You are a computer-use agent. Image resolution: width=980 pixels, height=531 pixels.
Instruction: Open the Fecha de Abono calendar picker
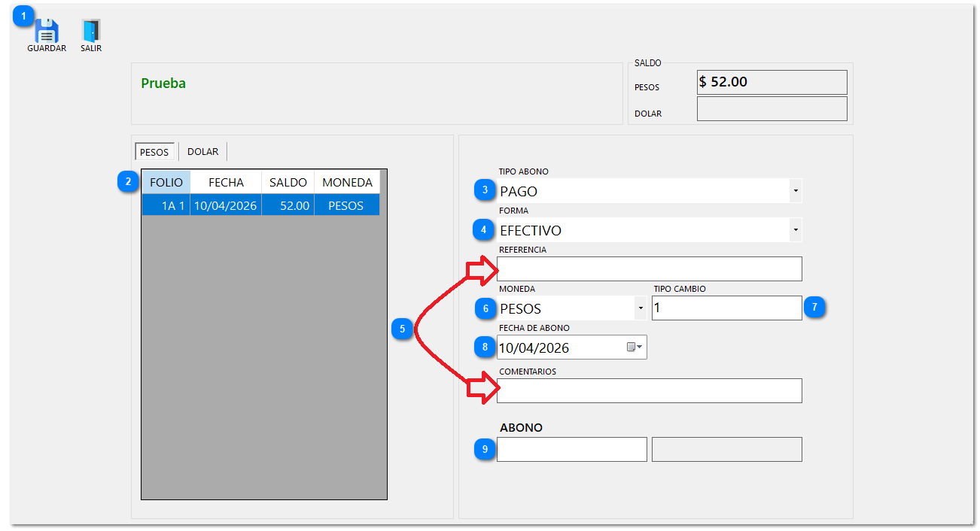coord(635,347)
